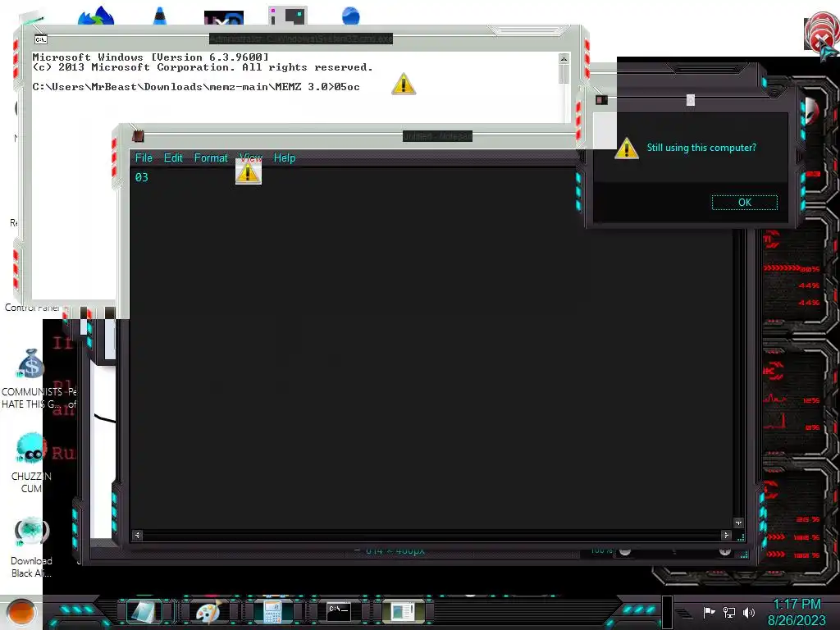
Task: Click Notepad horizontal scrollbar right arrow
Action: [x=726, y=535]
